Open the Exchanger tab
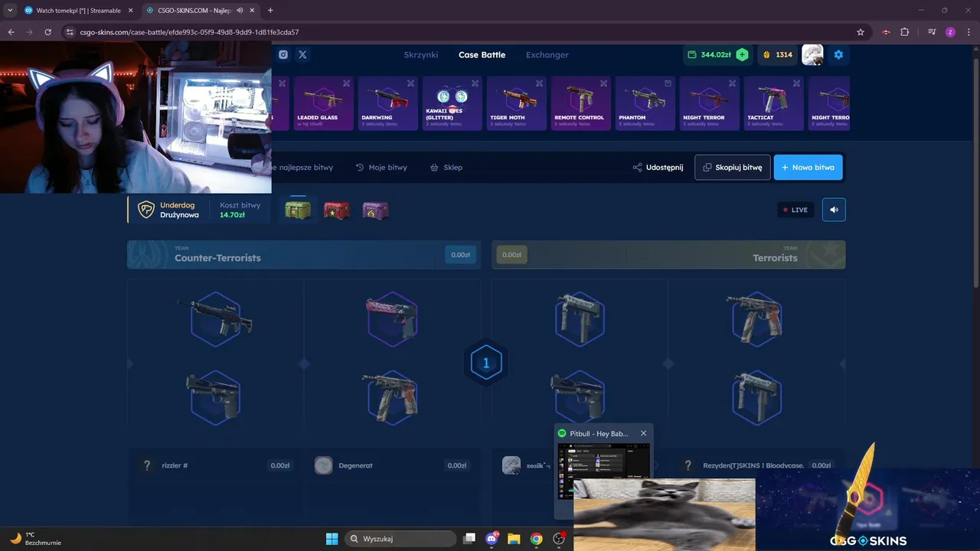The image size is (980, 551). [547, 55]
